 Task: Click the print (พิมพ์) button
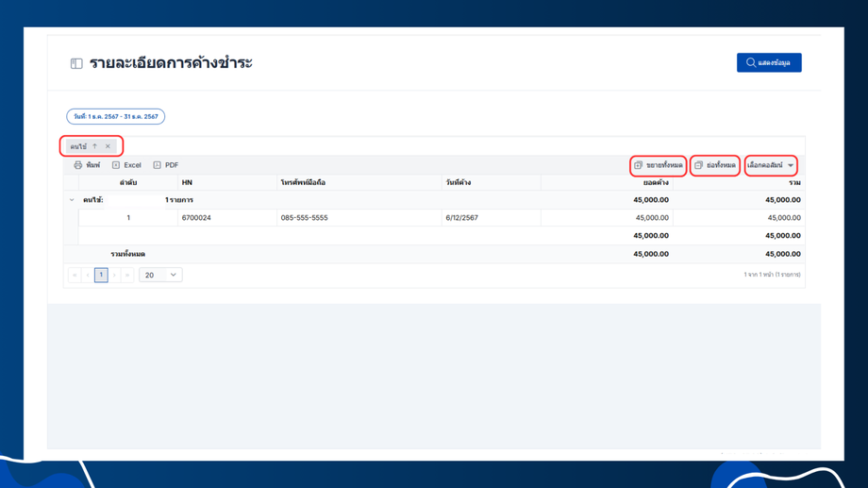click(87, 165)
